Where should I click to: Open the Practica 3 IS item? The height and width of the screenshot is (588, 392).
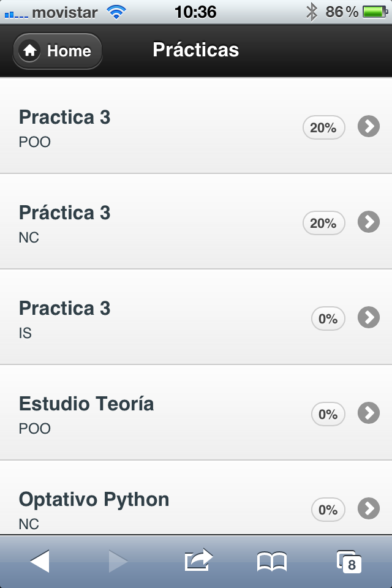click(64, 308)
